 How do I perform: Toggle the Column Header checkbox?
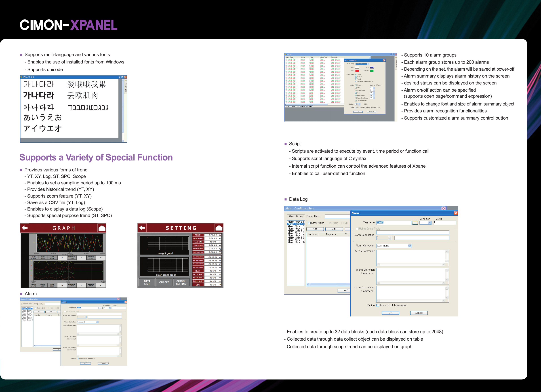[x=356, y=101]
